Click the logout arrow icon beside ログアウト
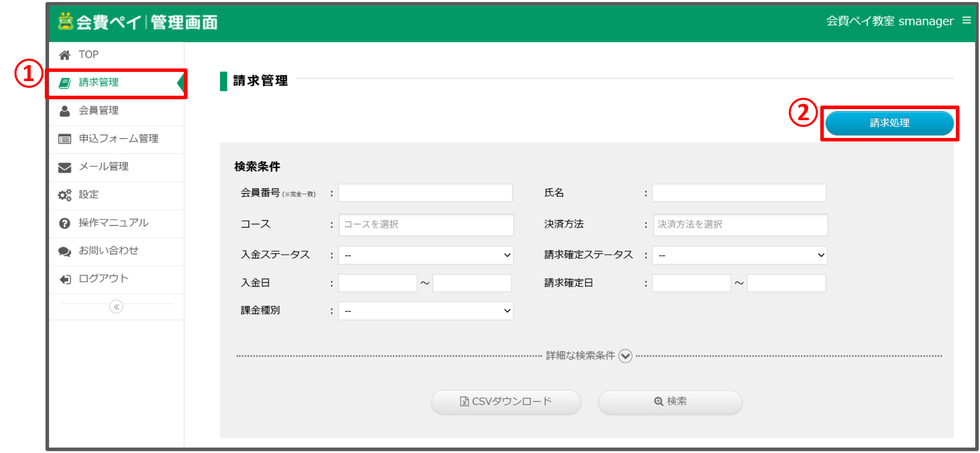 pos(65,279)
